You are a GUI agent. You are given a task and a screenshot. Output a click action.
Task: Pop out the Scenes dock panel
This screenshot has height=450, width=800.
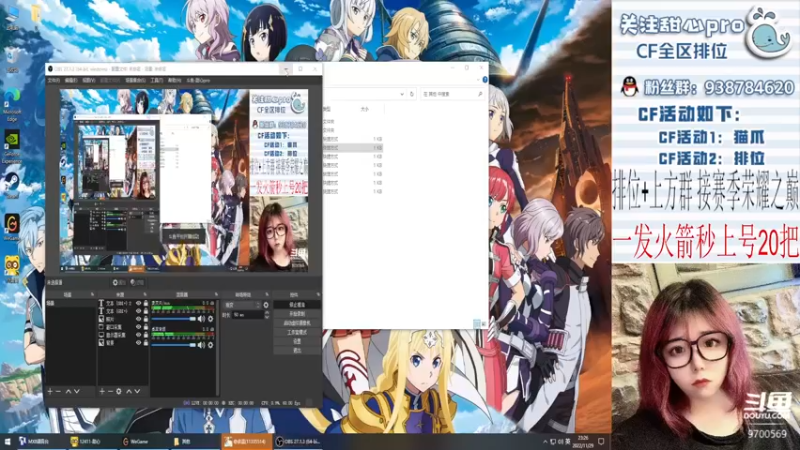92,294
